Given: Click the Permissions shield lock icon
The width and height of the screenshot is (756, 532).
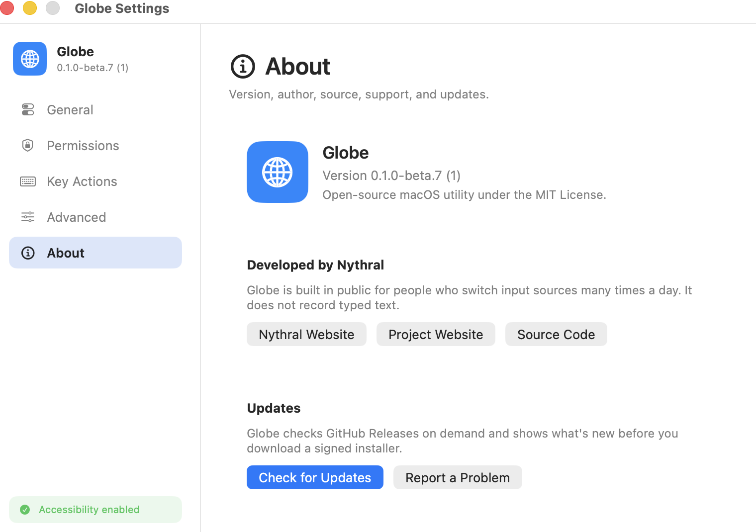Looking at the screenshot, I should pos(28,145).
